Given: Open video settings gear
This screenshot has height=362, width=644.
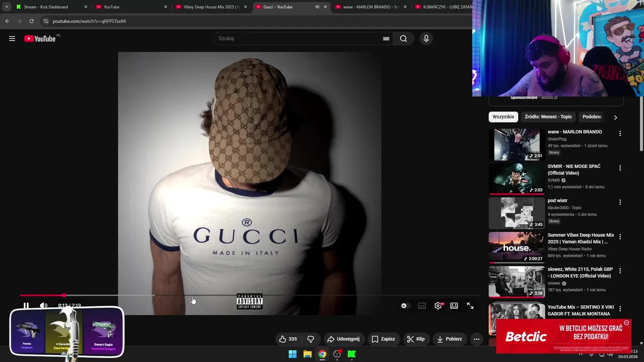Looking at the screenshot, I should (438, 306).
